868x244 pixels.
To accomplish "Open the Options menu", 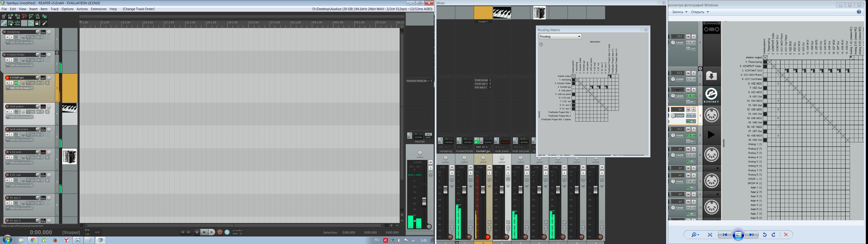I will 67,9.
